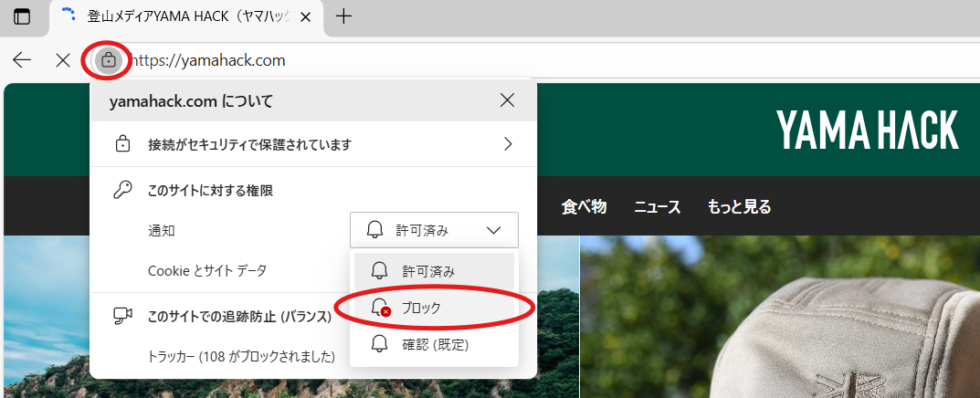Open the tab actions menu icon

[x=21, y=16]
